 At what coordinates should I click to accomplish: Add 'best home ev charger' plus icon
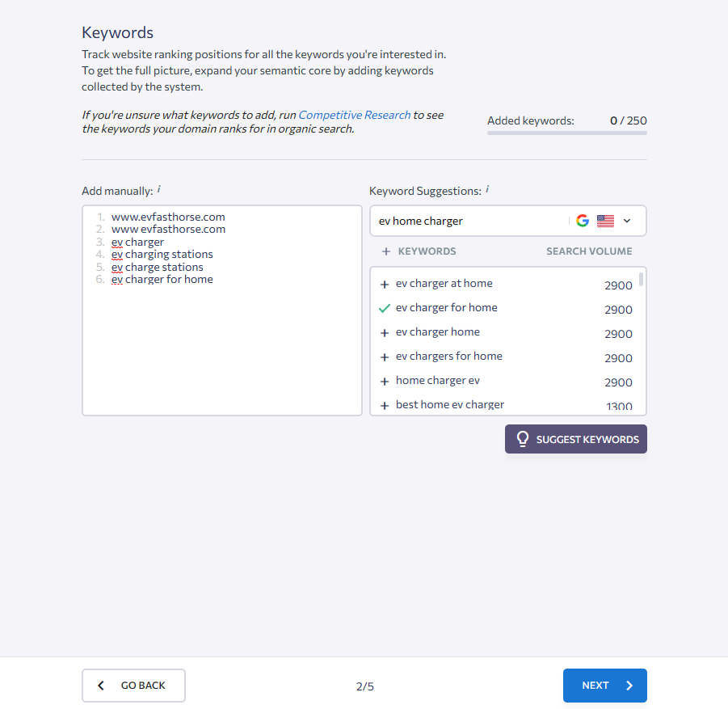coord(385,406)
